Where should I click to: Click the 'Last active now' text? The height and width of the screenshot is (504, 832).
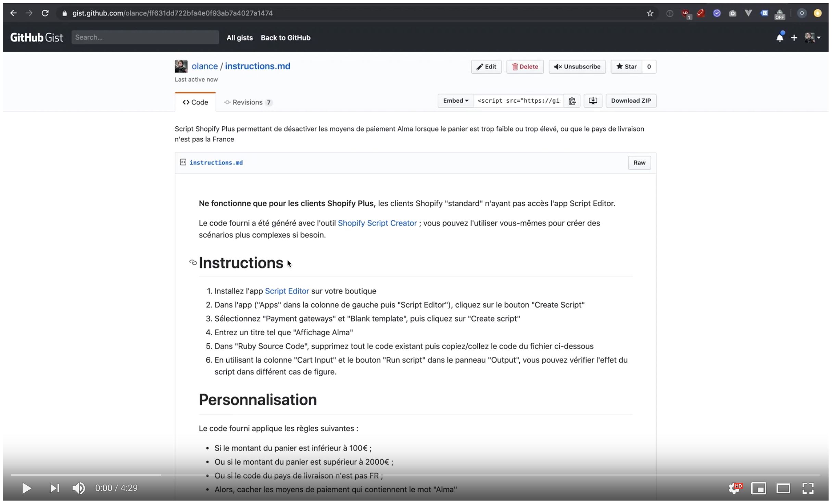(196, 79)
